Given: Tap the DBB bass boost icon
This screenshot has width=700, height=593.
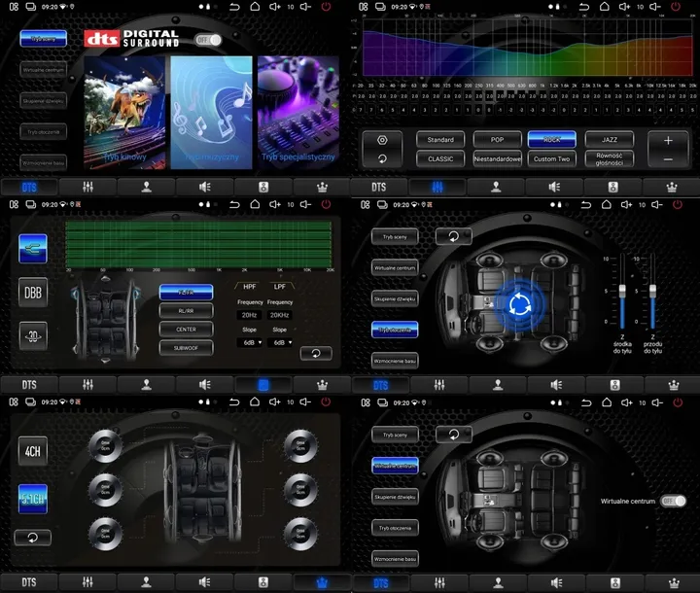Looking at the screenshot, I should [33, 292].
